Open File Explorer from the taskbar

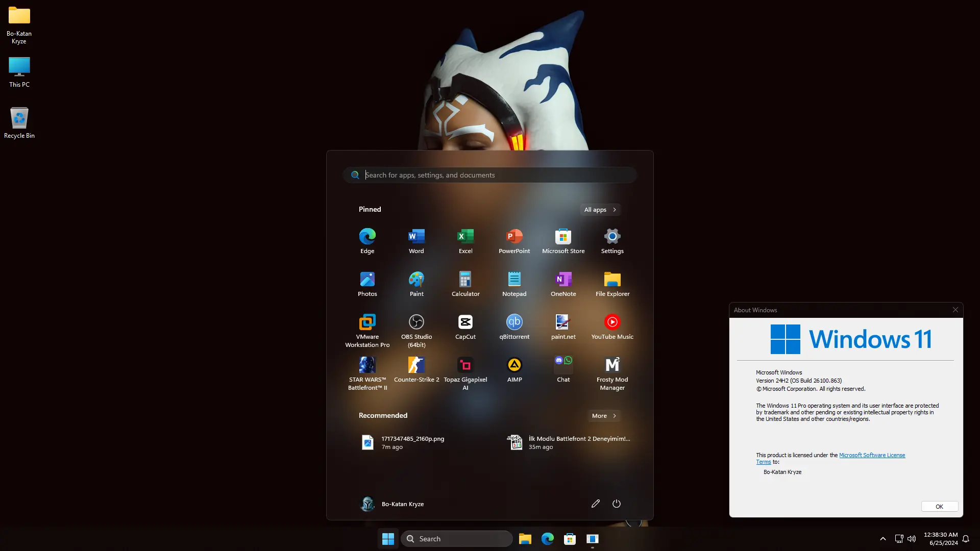pos(525,539)
